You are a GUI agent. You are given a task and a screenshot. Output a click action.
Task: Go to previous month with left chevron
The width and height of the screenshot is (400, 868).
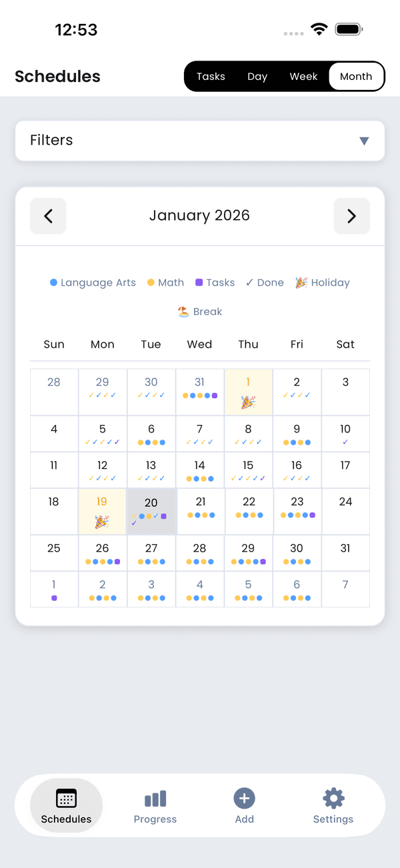48,216
